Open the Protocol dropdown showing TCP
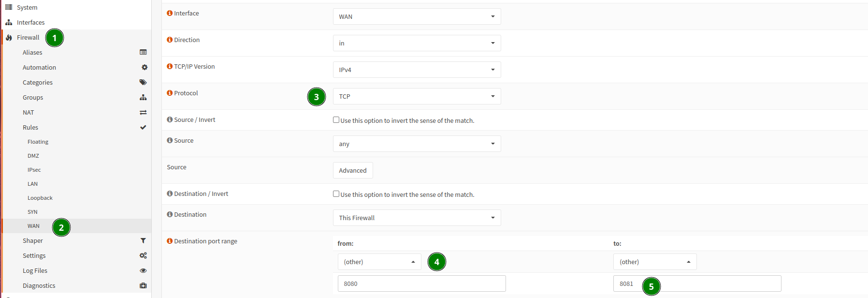Image resolution: width=868 pixels, height=298 pixels. (417, 96)
